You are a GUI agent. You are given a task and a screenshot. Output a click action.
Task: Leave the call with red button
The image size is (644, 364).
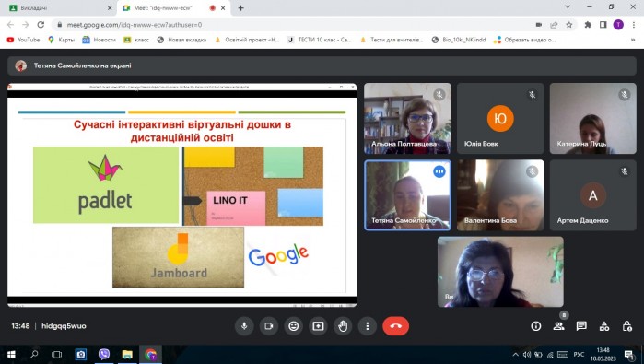395,326
